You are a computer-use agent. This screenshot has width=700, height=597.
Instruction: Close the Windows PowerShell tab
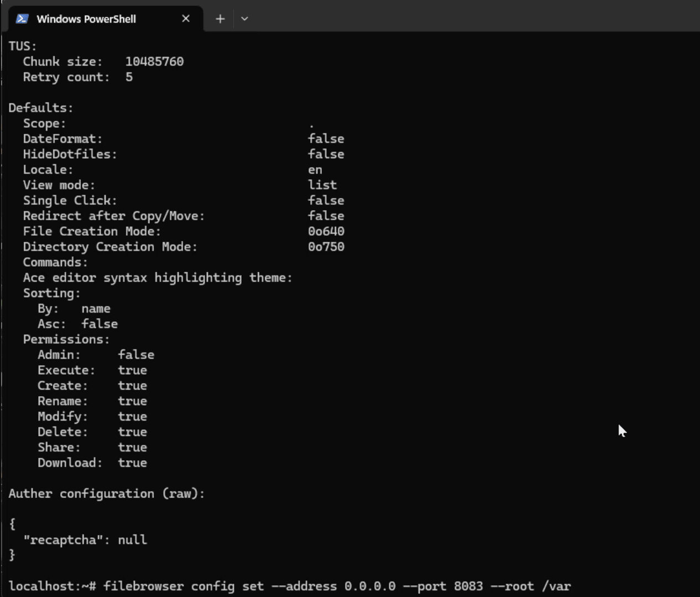click(x=186, y=19)
